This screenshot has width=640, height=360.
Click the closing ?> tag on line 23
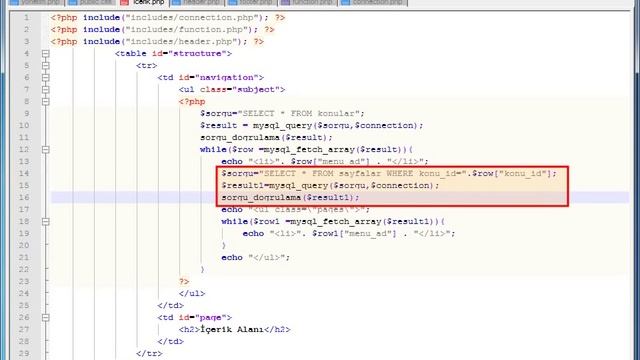point(184,282)
